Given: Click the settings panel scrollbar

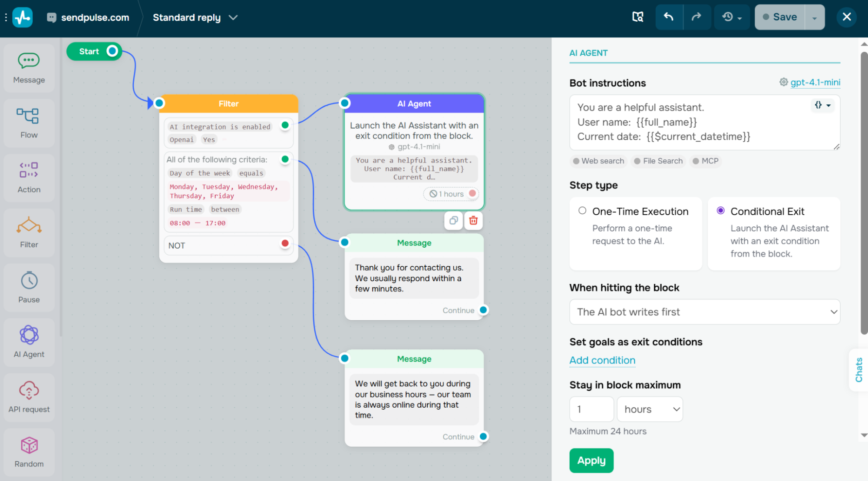Looking at the screenshot, I should pyautogui.click(x=864, y=193).
